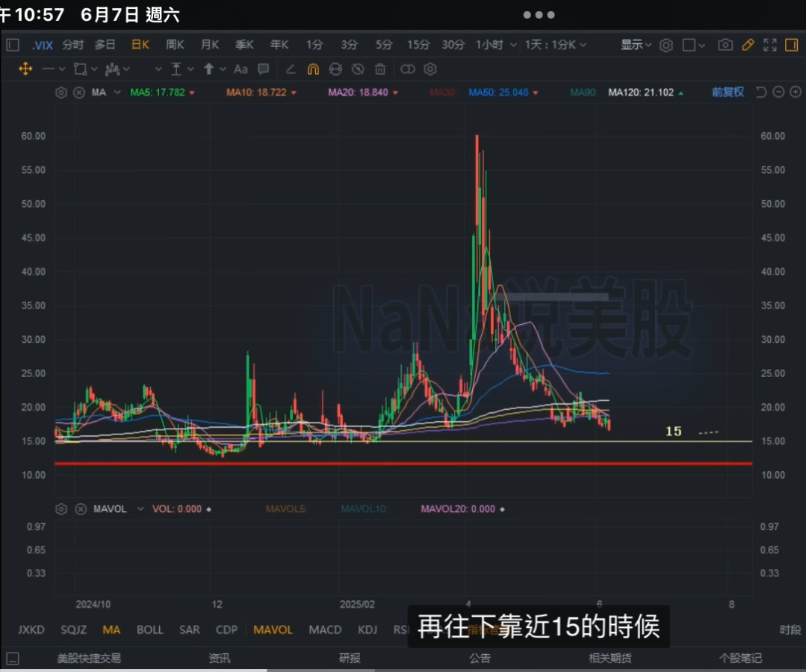Viewport: 806px width, 672px height.
Task: Click the fullscreen expand icon
Action: [769, 45]
